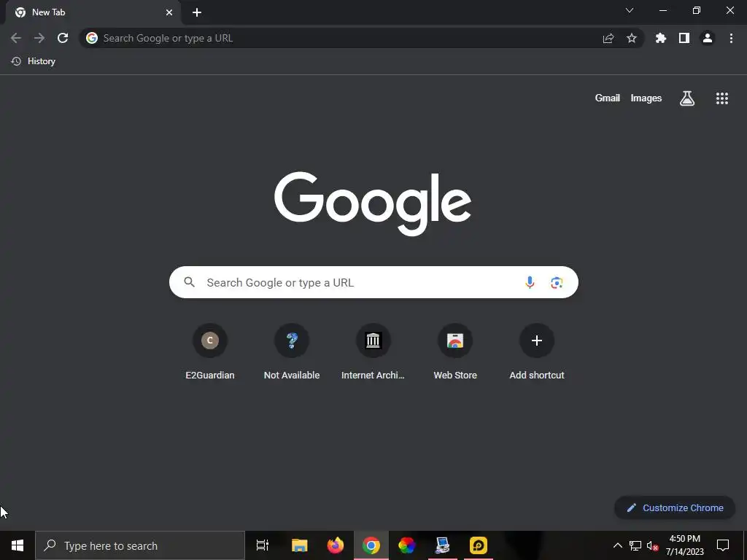The width and height of the screenshot is (747, 560).
Task: Open the Search Labs flask icon
Action: click(x=687, y=98)
